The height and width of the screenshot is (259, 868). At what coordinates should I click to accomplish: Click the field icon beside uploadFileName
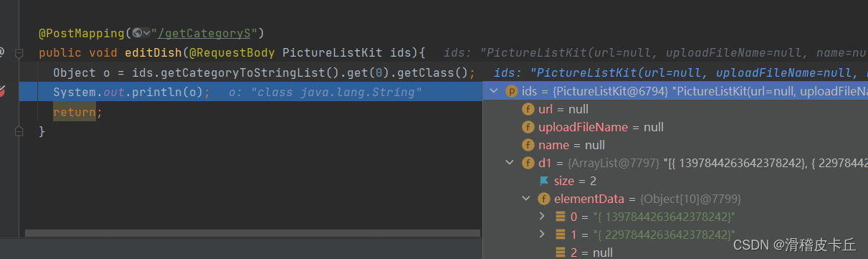[528, 127]
